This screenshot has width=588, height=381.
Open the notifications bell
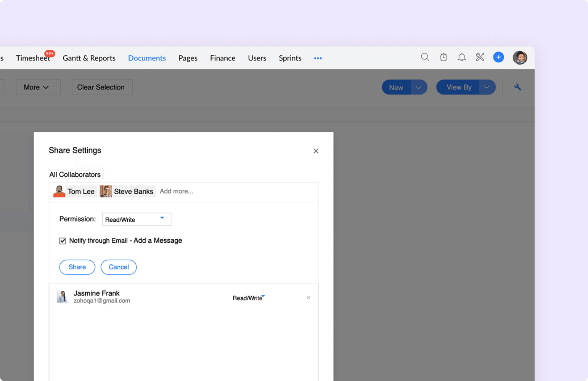pos(462,58)
